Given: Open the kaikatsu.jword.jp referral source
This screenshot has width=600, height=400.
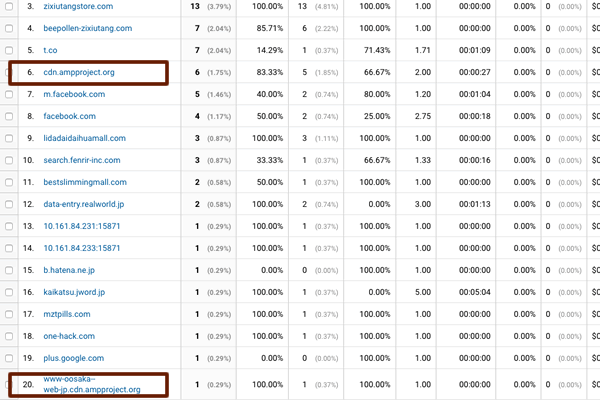Looking at the screenshot, I should click(74, 292).
